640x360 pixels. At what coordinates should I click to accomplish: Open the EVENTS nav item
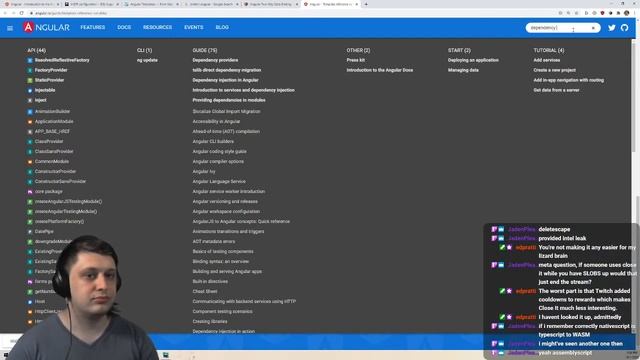(193, 27)
